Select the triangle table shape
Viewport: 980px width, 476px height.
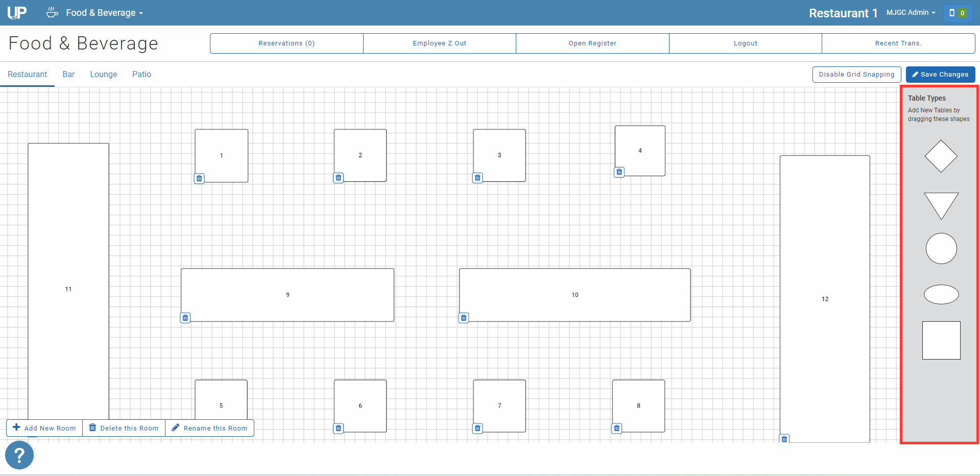[x=941, y=203]
